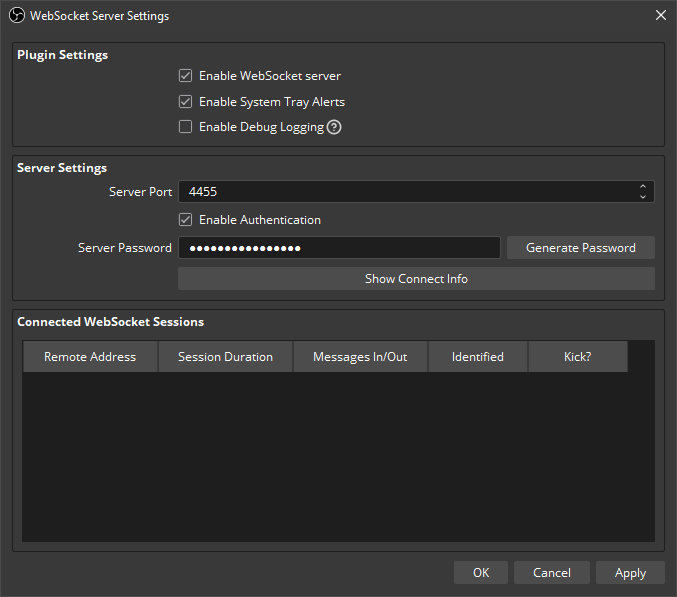677x597 pixels.
Task: Click the OBS logo icon in title bar
Action: [17, 16]
